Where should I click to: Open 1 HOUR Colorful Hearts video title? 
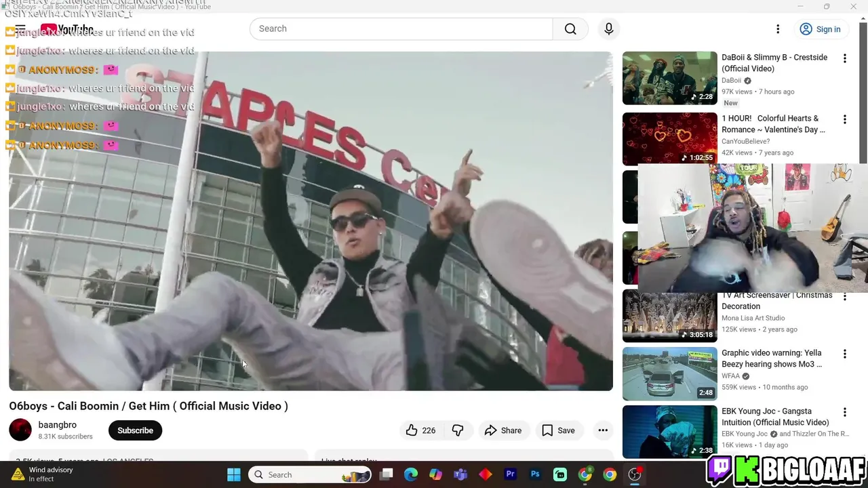pyautogui.click(x=773, y=124)
